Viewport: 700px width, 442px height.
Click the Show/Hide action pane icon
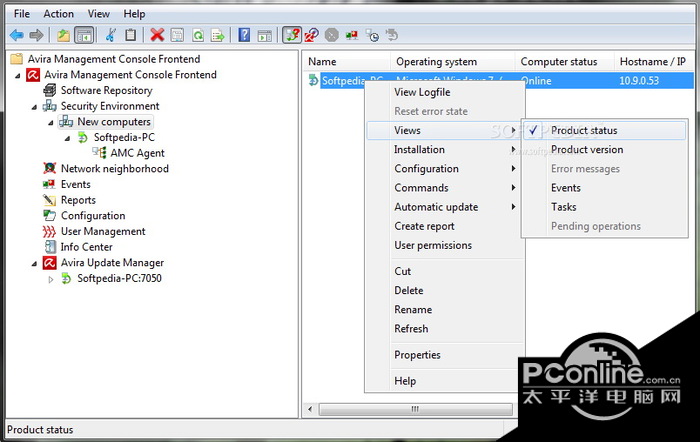click(x=265, y=35)
